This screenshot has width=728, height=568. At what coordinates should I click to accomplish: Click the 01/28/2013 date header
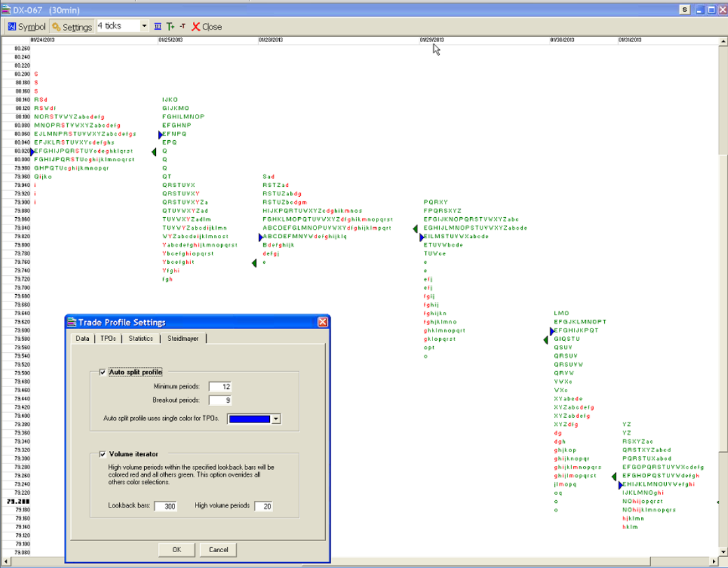pyautogui.click(x=271, y=40)
